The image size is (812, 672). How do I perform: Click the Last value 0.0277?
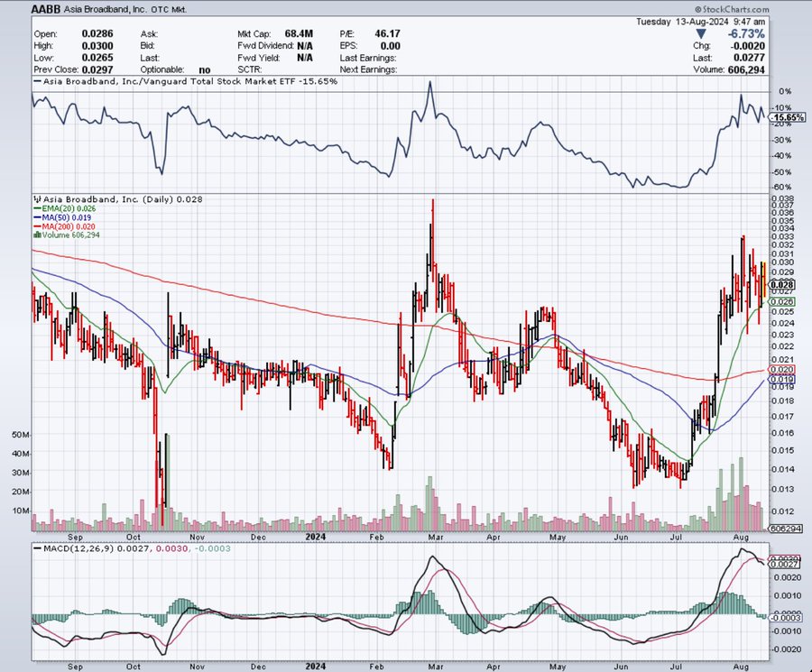click(750, 58)
